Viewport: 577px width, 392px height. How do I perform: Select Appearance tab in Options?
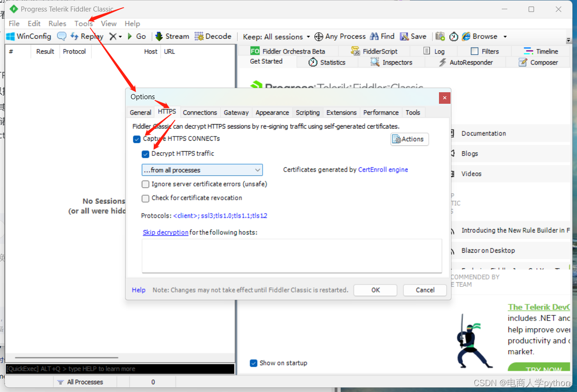click(x=272, y=113)
